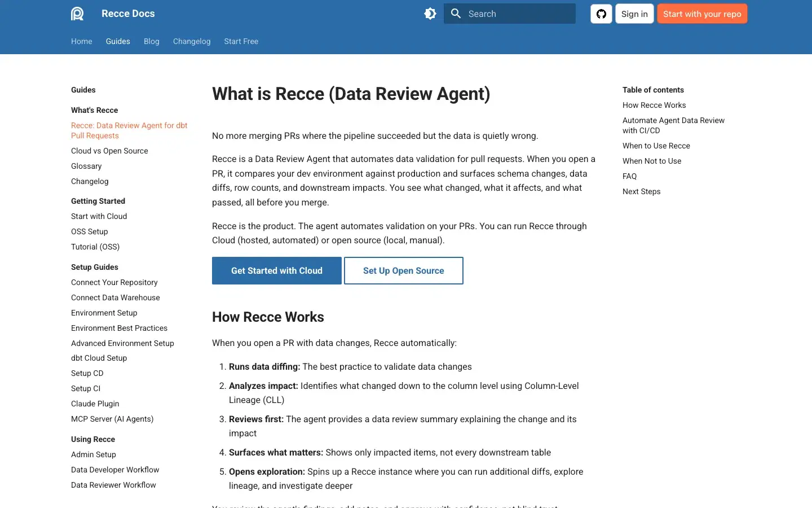Switch to the Home tab

coord(82,41)
